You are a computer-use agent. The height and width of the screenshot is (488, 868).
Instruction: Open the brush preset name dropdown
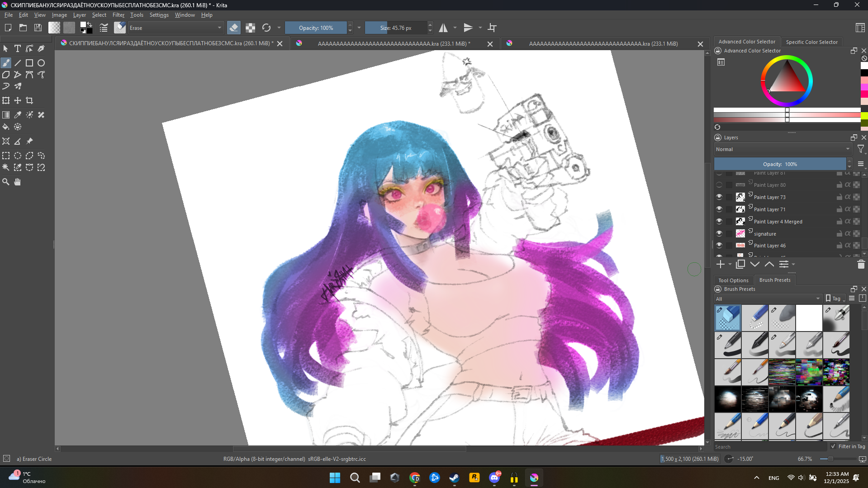point(176,28)
